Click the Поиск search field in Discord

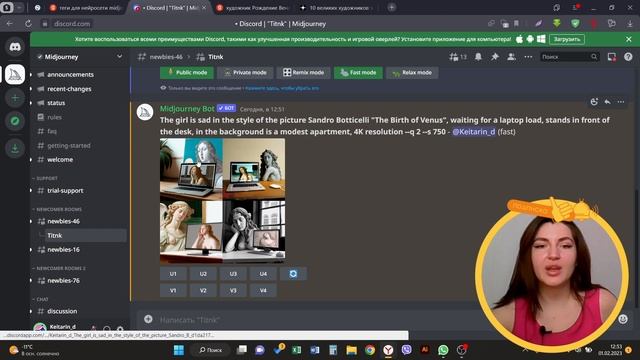569,57
